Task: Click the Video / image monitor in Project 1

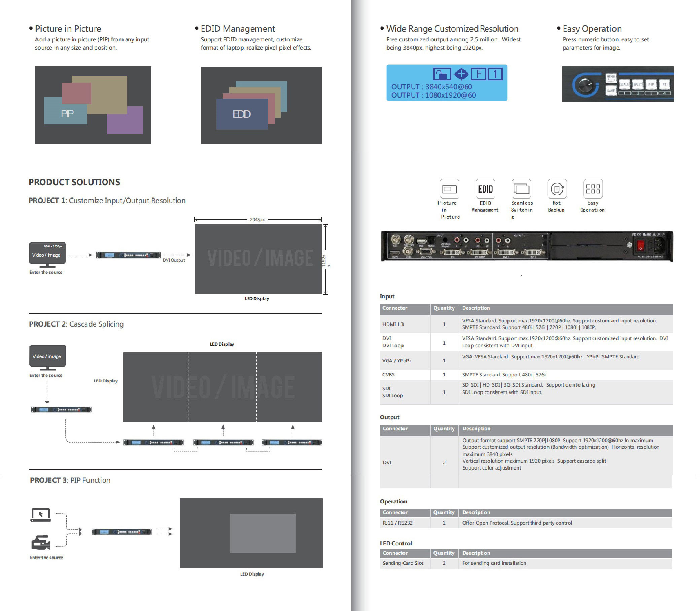Action: click(47, 255)
